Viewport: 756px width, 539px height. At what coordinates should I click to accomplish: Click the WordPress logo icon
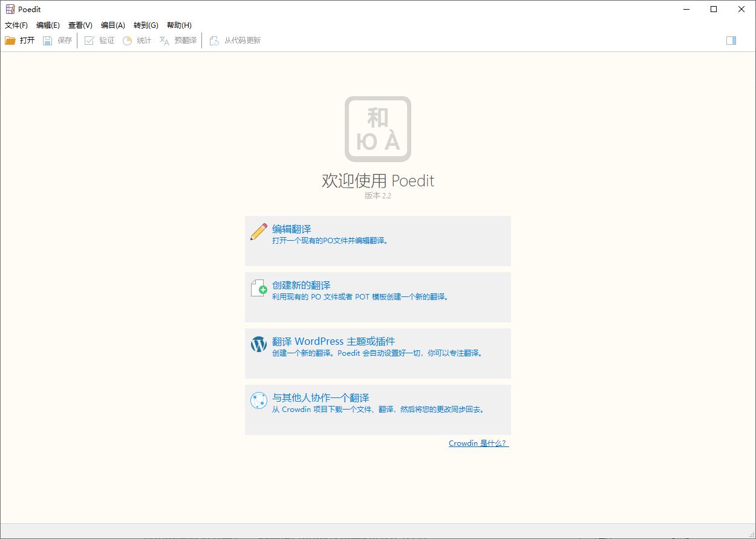259,344
